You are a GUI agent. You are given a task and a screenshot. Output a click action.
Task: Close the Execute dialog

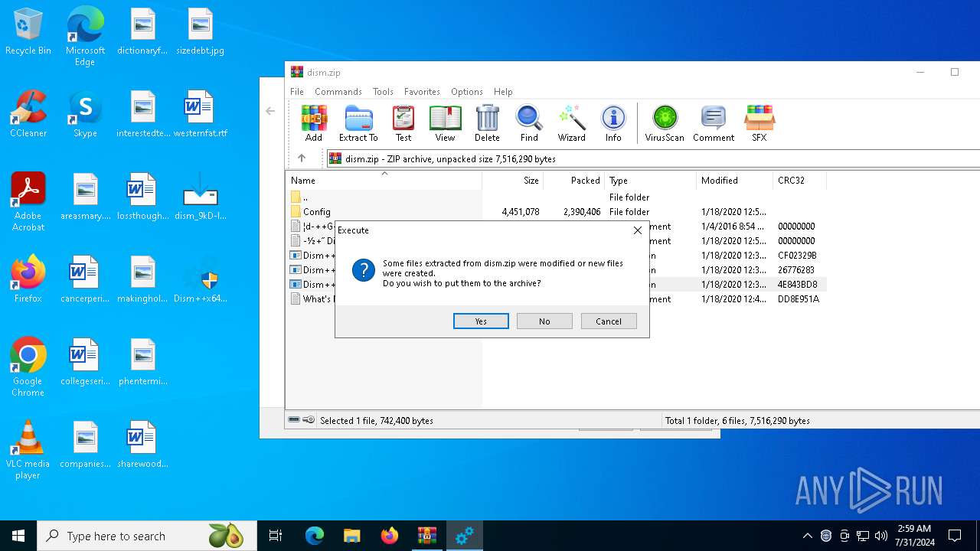(638, 230)
